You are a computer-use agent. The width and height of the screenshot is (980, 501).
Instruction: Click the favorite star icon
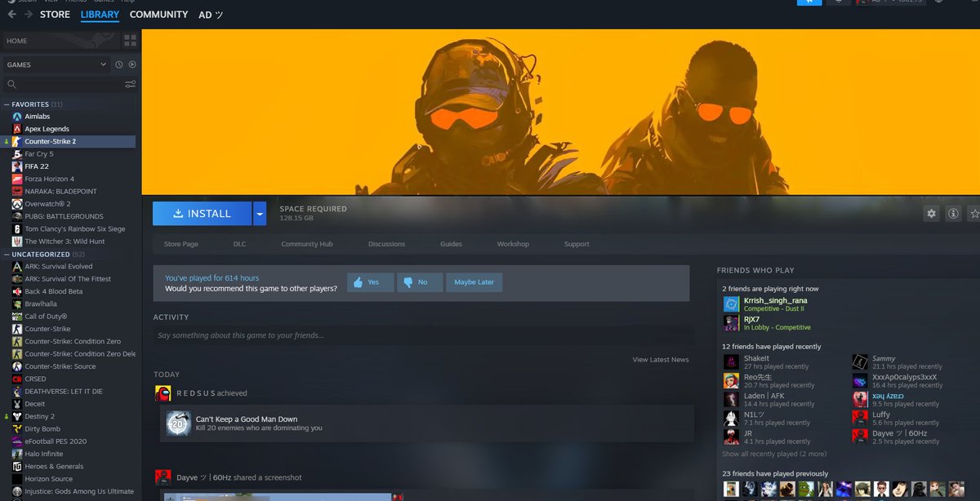(973, 214)
